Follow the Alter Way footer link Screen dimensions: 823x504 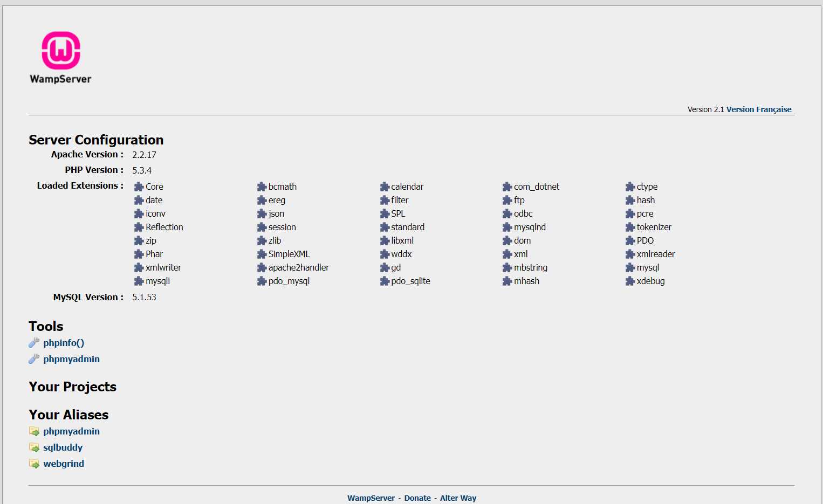click(x=458, y=498)
